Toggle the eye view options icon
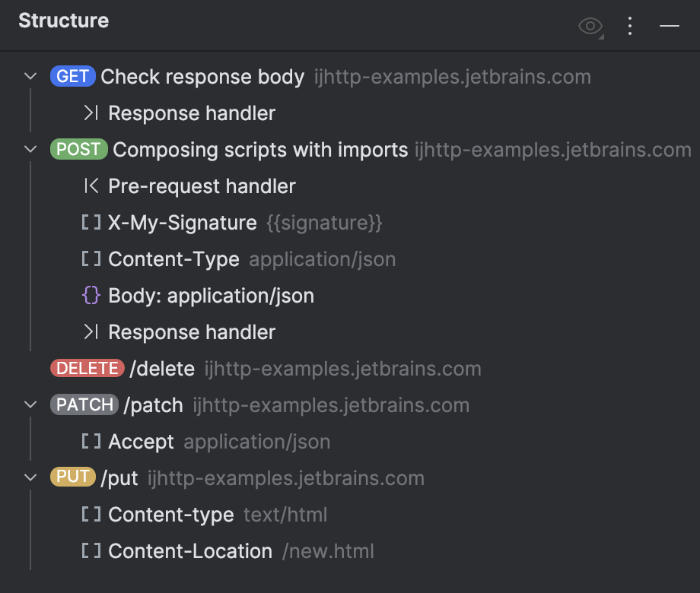Image resolution: width=700 pixels, height=593 pixels. pyautogui.click(x=590, y=25)
